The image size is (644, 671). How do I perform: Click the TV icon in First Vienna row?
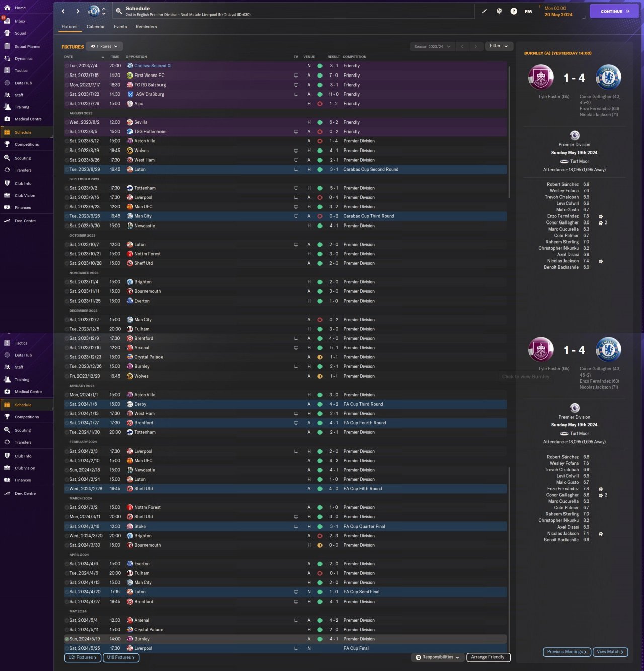296,76
